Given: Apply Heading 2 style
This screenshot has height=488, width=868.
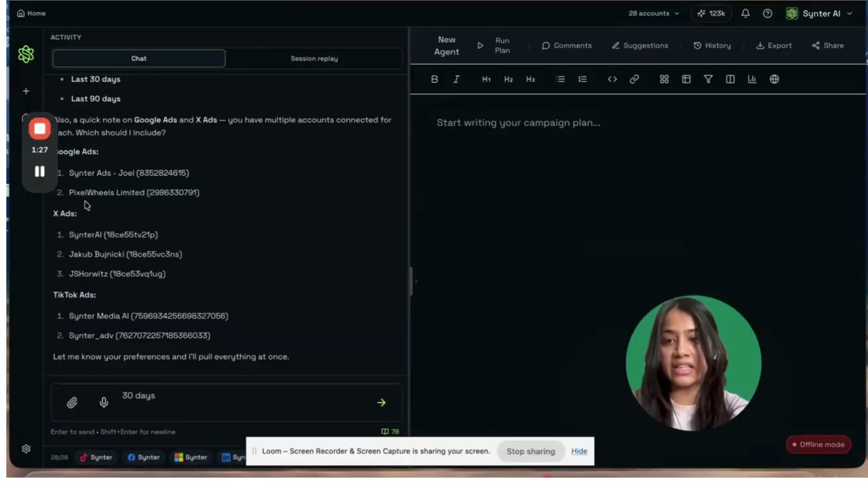Looking at the screenshot, I should tap(509, 79).
